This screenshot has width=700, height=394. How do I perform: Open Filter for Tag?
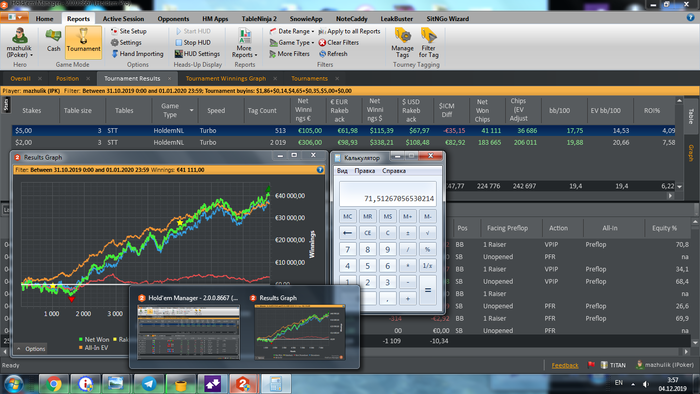click(x=429, y=43)
